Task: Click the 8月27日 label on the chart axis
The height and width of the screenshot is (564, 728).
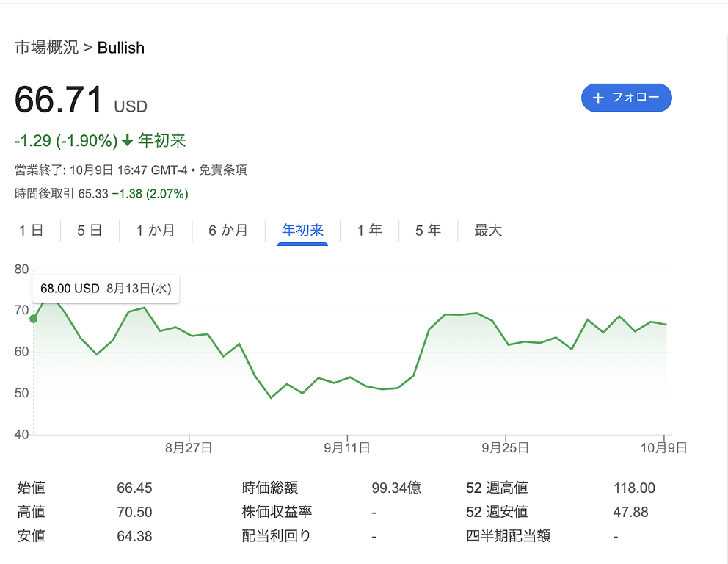Action: click(x=189, y=447)
